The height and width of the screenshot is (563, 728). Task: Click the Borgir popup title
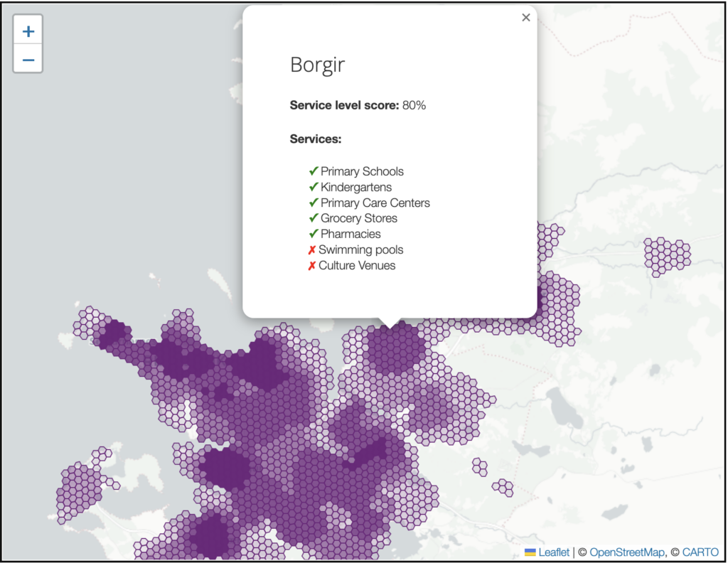pyautogui.click(x=317, y=65)
